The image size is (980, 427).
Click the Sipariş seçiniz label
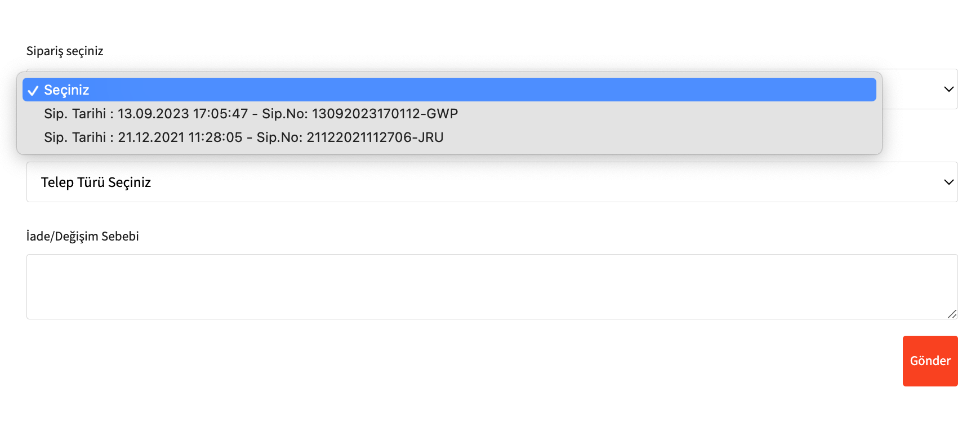click(x=65, y=51)
